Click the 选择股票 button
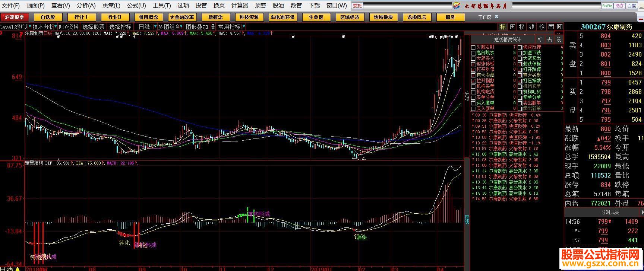 [x=94, y=27]
